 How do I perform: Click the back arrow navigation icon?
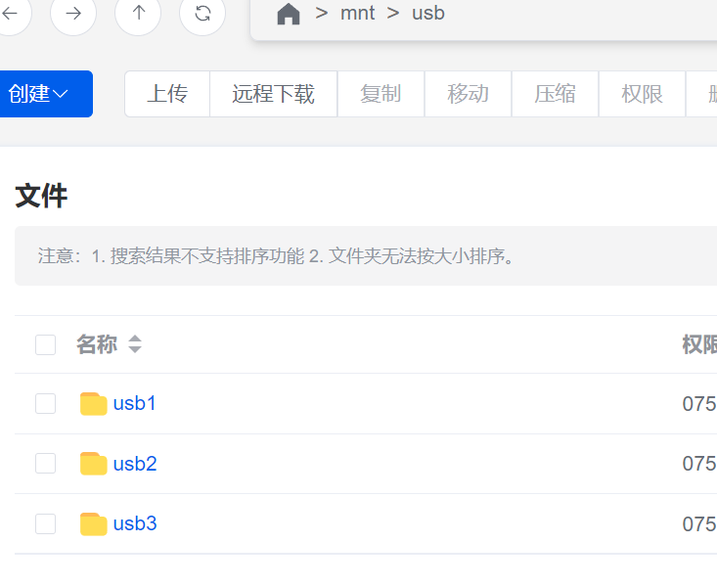tap(10, 13)
